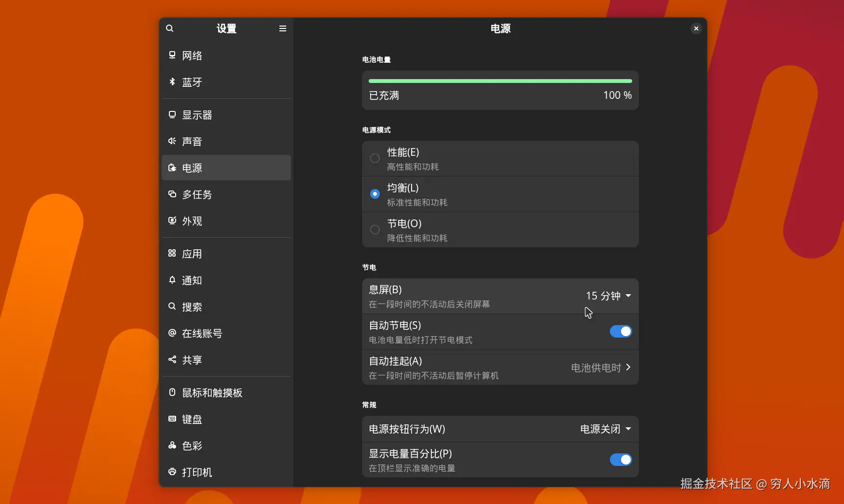Screen dimensions: 844x504
Task: Click the search icon in settings sidebar
Action: click(x=170, y=28)
